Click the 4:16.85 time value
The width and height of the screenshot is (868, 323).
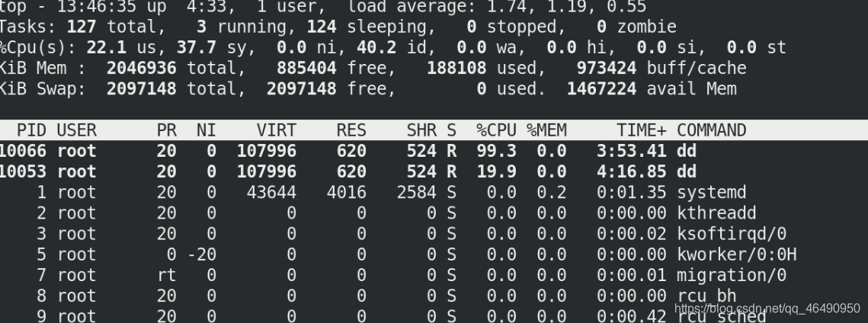[632, 172]
